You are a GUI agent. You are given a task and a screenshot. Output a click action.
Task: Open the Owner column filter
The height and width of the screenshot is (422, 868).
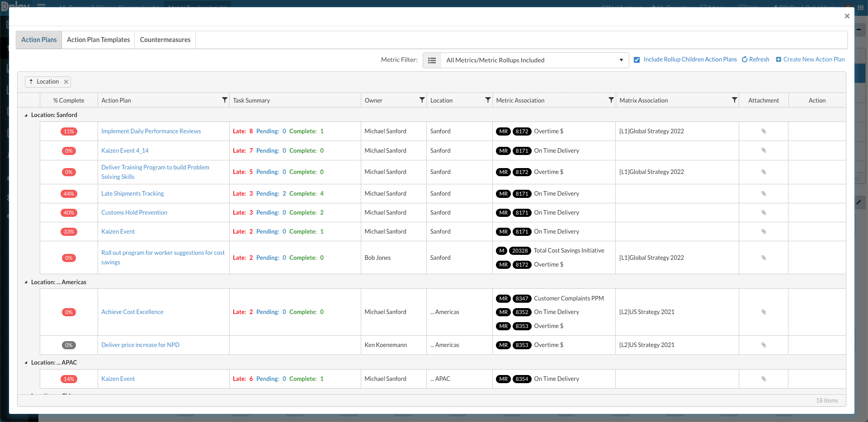pyautogui.click(x=422, y=100)
